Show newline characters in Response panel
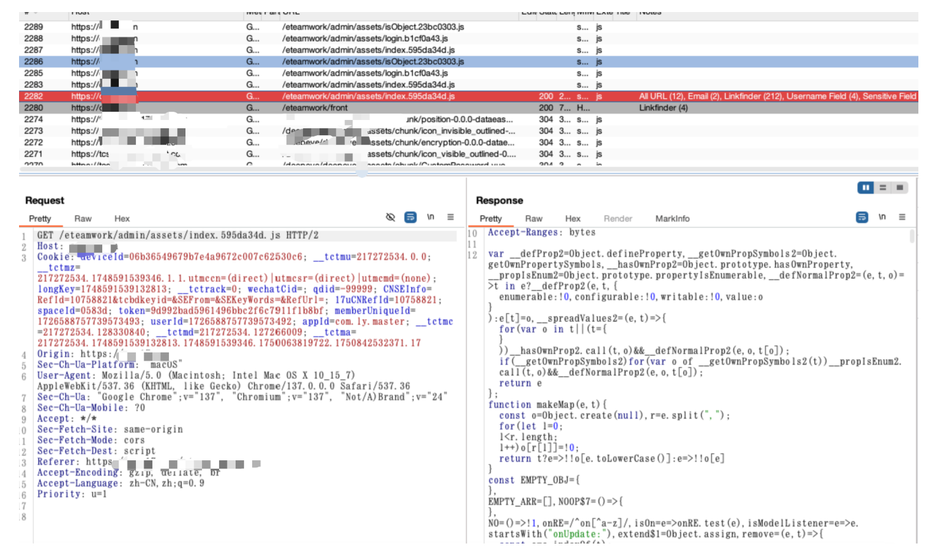 tap(882, 217)
